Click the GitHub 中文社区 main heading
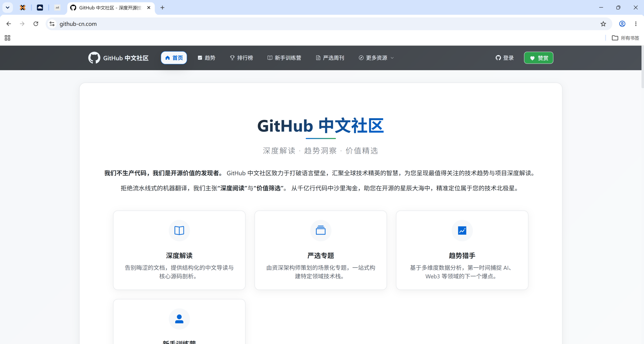Viewport: 644px width, 344px height. tap(320, 126)
